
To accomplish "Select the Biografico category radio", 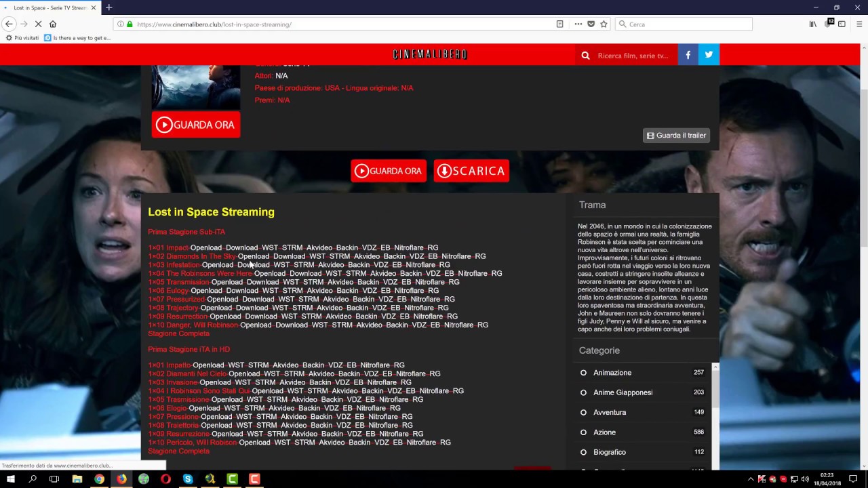I will coord(583,452).
